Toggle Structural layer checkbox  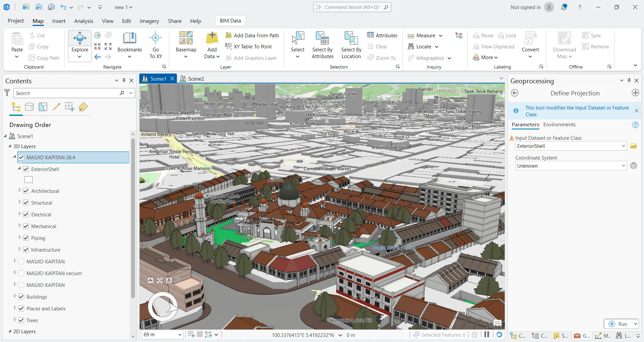(x=26, y=203)
